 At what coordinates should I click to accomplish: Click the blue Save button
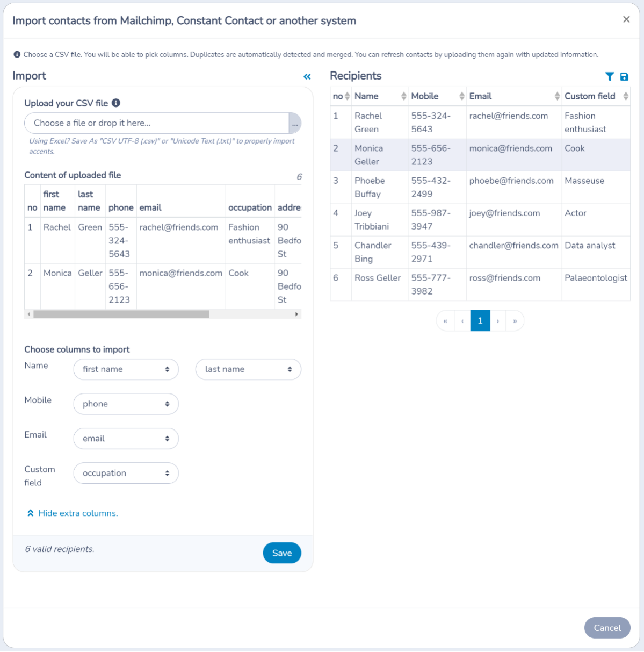pyautogui.click(x=282, y=553)
